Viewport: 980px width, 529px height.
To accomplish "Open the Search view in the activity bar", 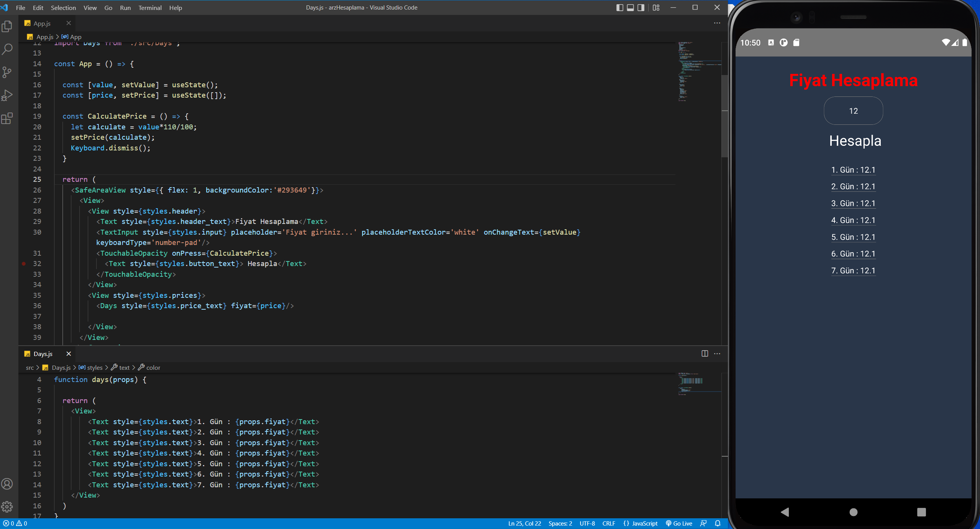I will 7,49.
